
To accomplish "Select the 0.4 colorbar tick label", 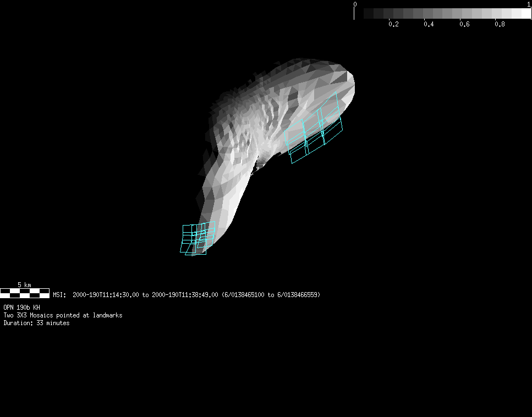I will (x=429, y=24).
